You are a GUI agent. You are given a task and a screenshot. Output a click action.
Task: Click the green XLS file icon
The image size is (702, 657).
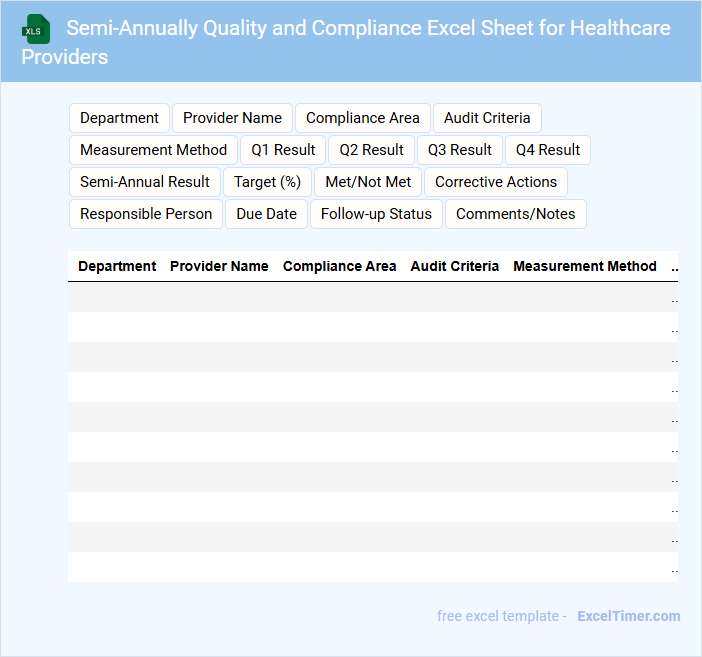point(37,29)
